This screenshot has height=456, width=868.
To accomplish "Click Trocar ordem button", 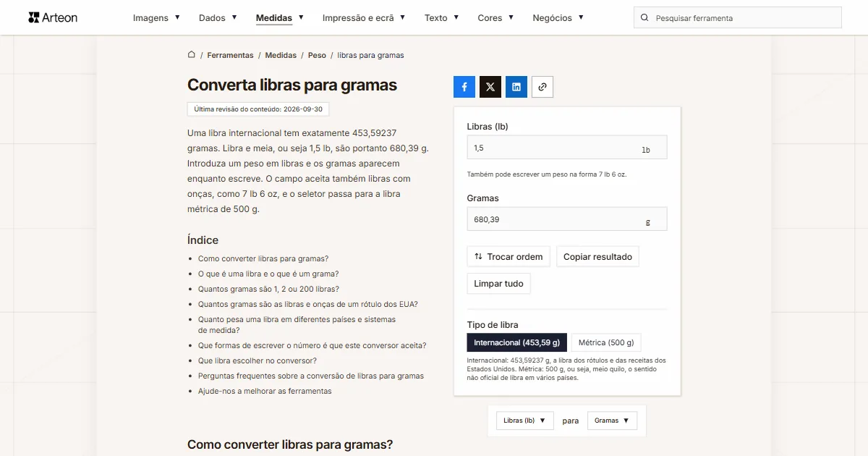I will pos(509,257).
